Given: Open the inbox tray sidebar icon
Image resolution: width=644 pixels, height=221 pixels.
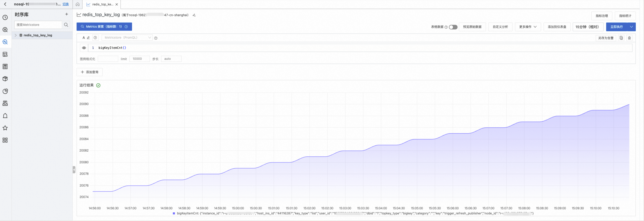Looking at the screenshot, I should pyautogui.click(x=5, y=103).
